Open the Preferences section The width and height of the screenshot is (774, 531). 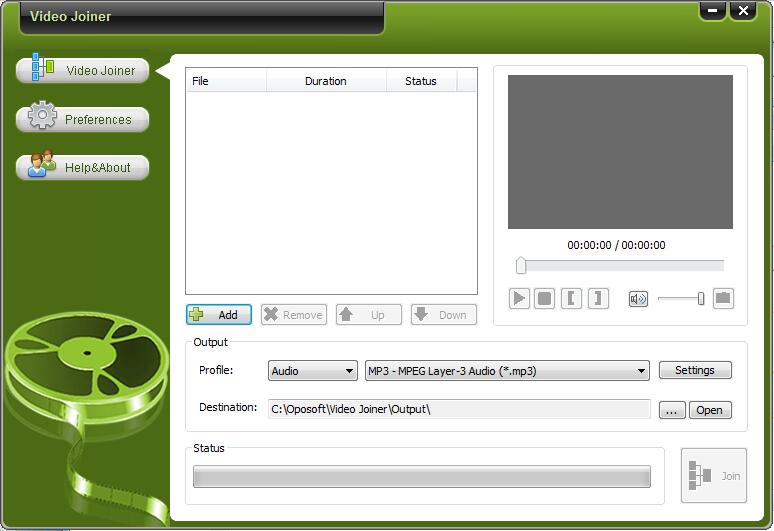point(83,119)
